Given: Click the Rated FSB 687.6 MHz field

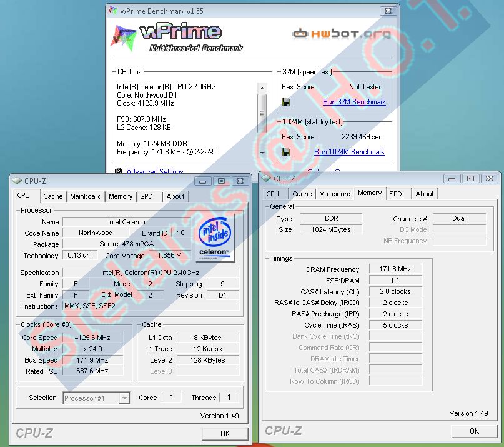Looking at the screenshot, I should pos(92,371).
